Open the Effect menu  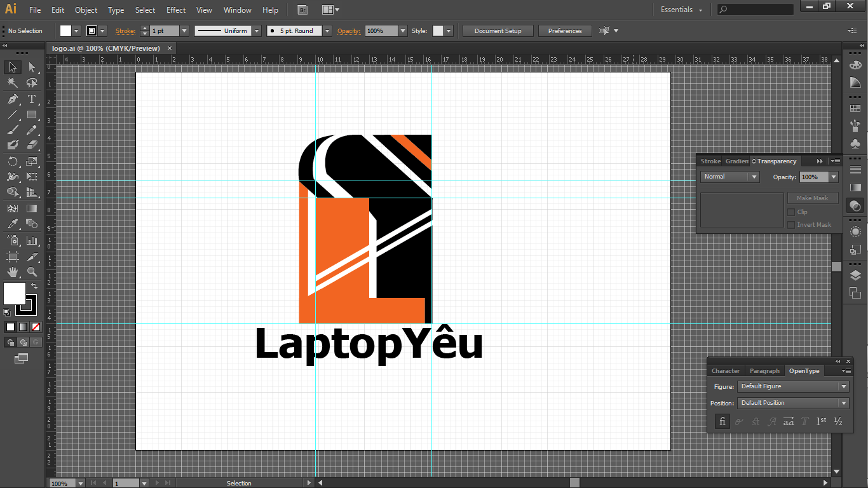pos(176,10)
